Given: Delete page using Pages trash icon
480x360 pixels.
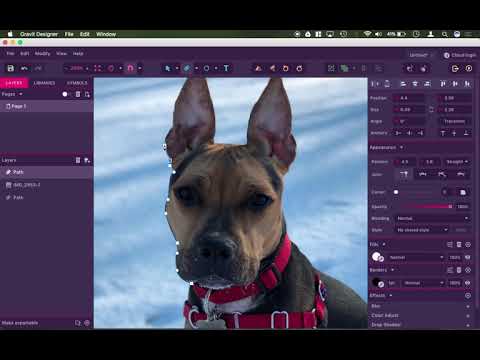Looking at the screenshot, I should [x=78, y=94].
